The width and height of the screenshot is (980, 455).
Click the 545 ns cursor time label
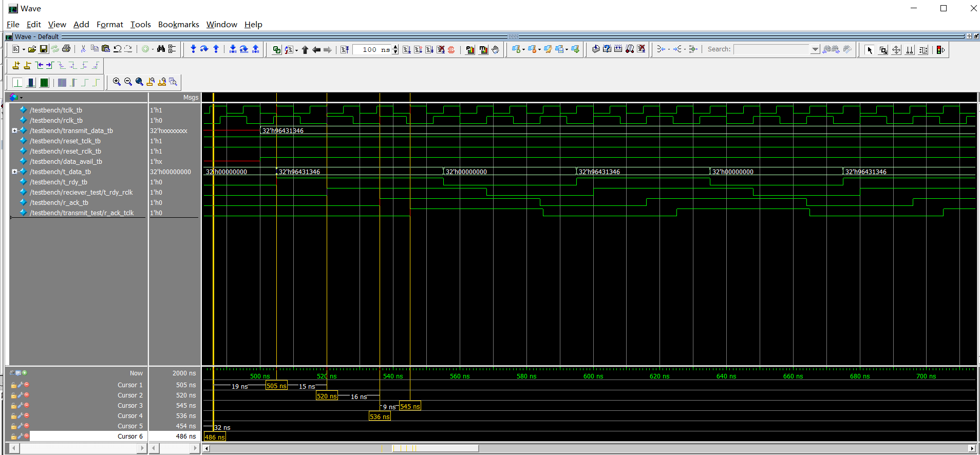[x=410, y=406]
